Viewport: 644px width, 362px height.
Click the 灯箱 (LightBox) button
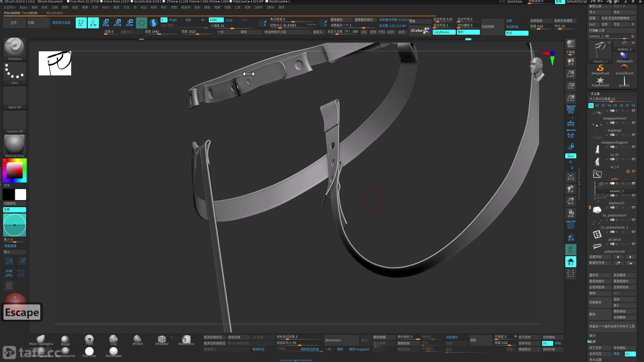(x=38, y=23)
